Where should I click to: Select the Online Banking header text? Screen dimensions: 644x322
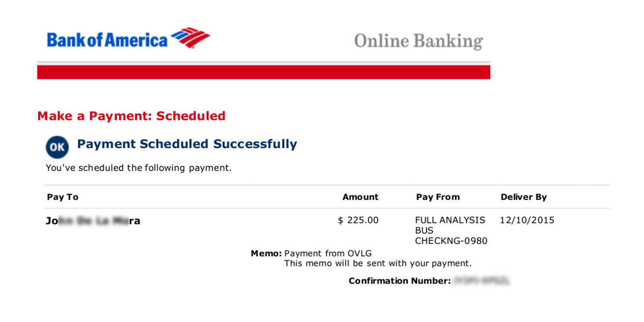coord(418,41)
